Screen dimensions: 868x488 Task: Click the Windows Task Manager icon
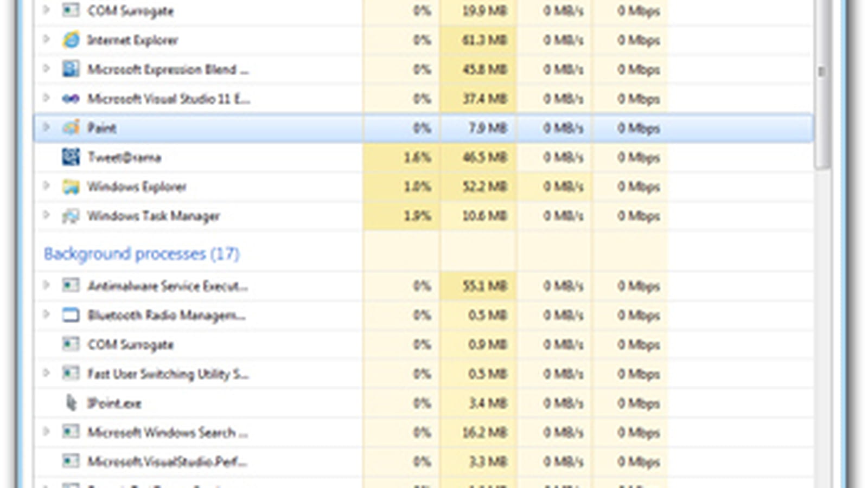tap(71, 216)
